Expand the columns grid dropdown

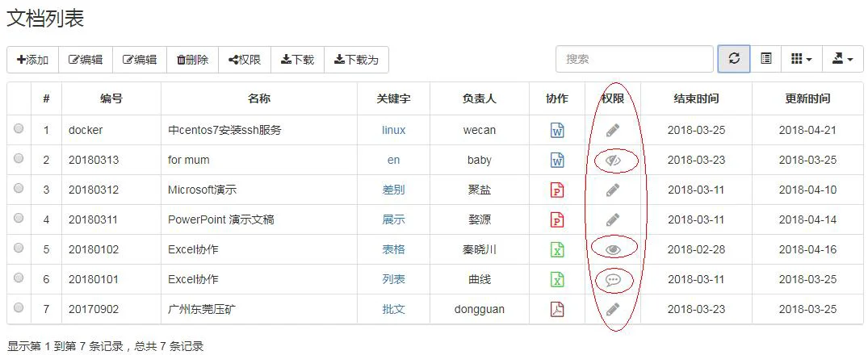coord(802,59)
